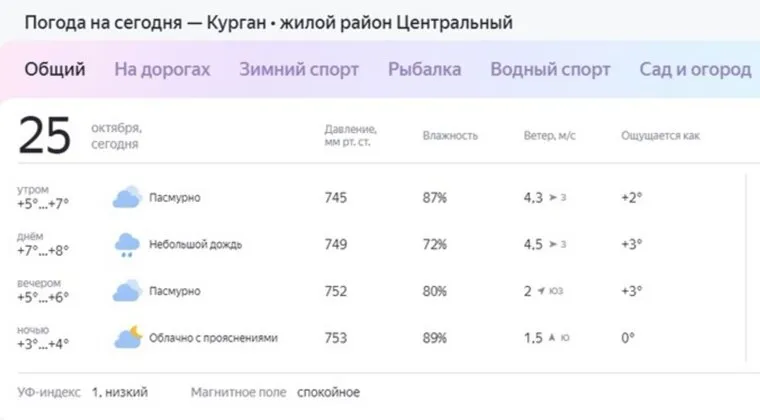This screenshot has width=760, height=420.
Task: Click the evening southwest wind arrow
Action: click(540, 291)
